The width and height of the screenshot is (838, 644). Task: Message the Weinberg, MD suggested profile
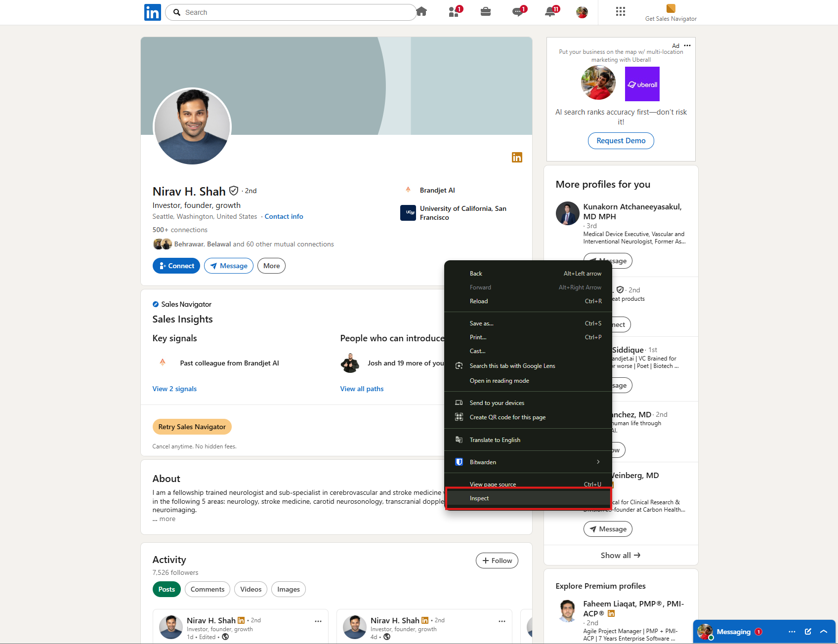[x=608, y=529]
